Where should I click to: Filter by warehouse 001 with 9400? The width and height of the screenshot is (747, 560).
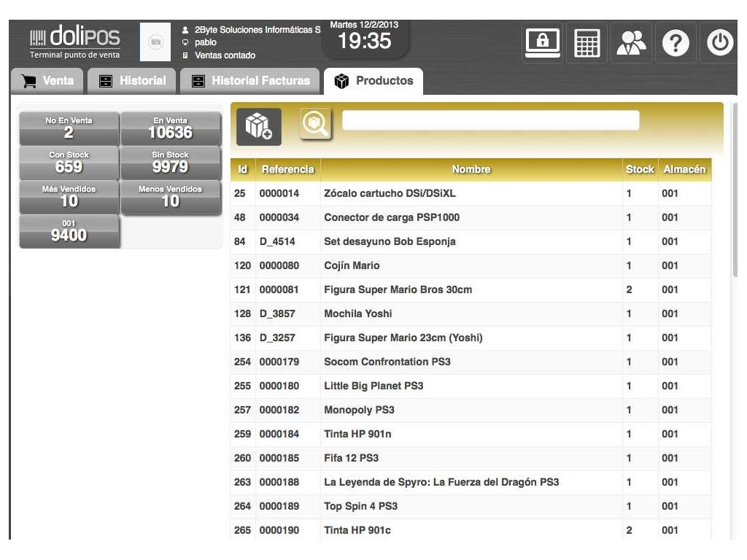[69, 231]
